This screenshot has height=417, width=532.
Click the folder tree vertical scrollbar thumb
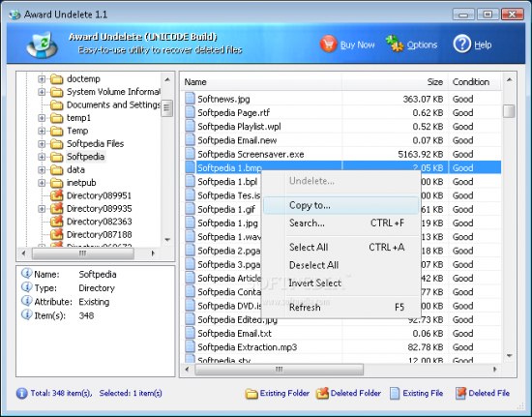click(x=166, y=108)
